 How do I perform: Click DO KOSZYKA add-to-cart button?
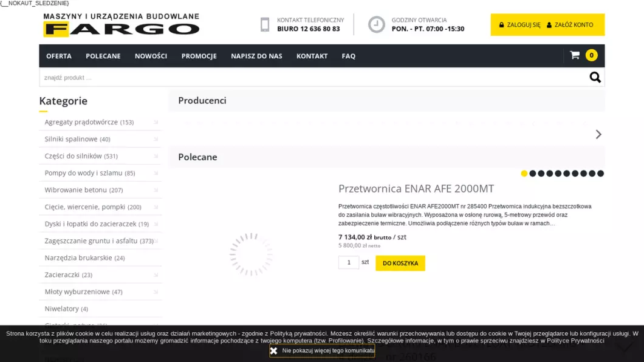[x=400, y=263]
